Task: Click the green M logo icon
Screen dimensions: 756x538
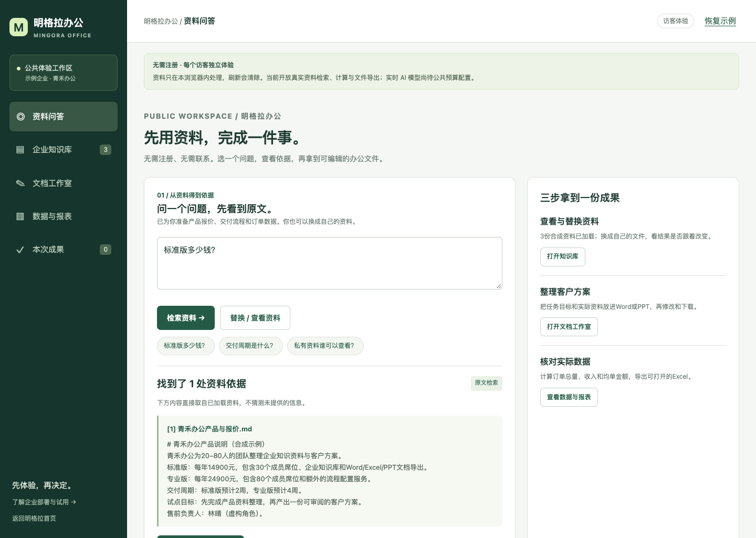Action: [19, 27]
